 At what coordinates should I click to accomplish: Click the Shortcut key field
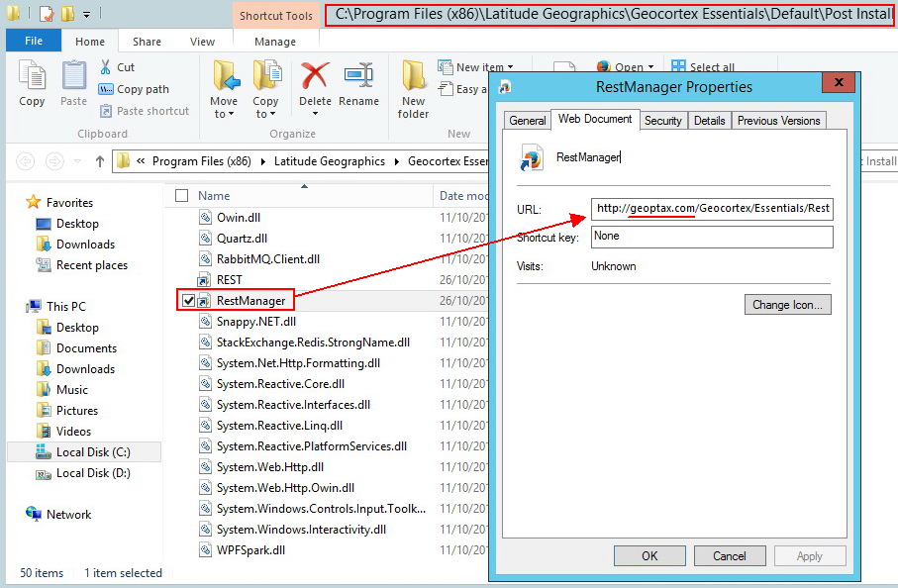(x=712, y=237)
